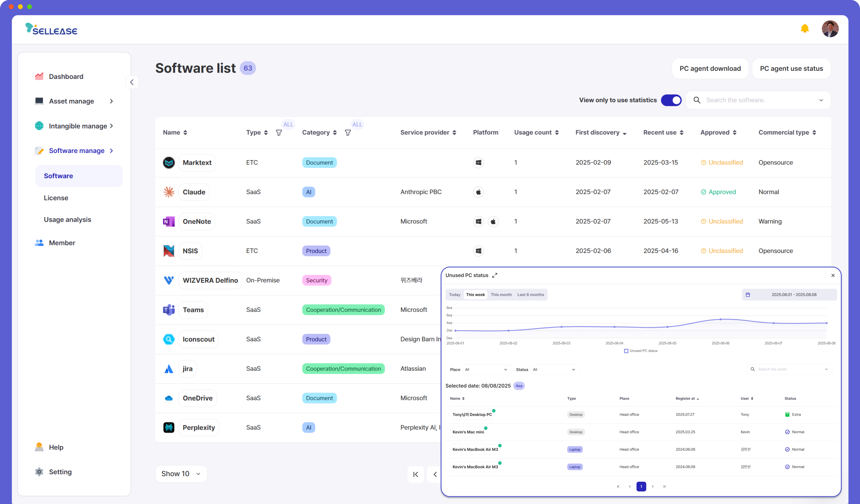Expand the Intangible manage menu
Viewport: 860px width, 504px height.
[x=74, y=126]
